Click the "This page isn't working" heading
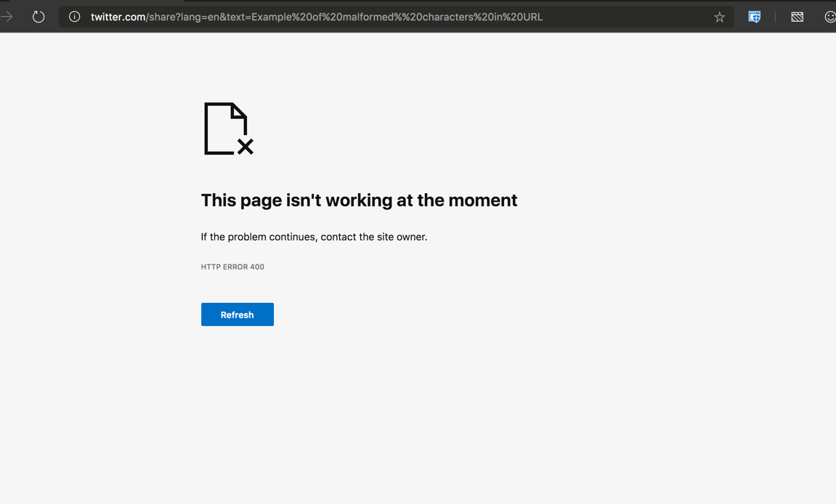The image size is (836, 504). [x=359, y=200]
